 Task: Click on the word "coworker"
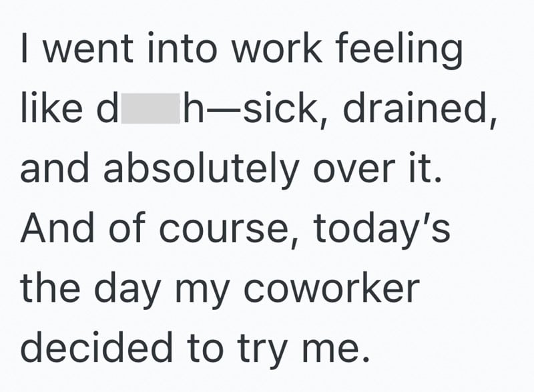point(332,289)
